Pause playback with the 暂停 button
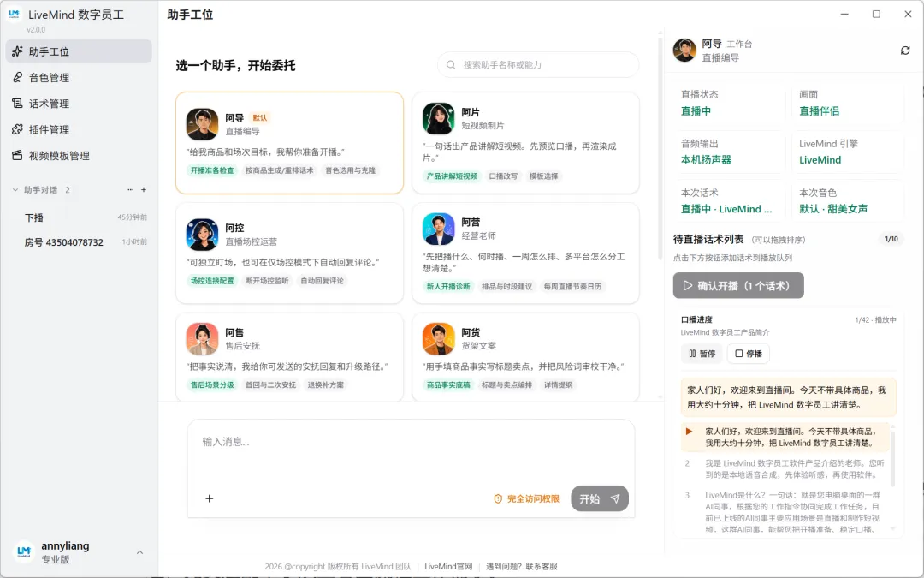Screen dimensions: 924x578 tap(702, 354)
